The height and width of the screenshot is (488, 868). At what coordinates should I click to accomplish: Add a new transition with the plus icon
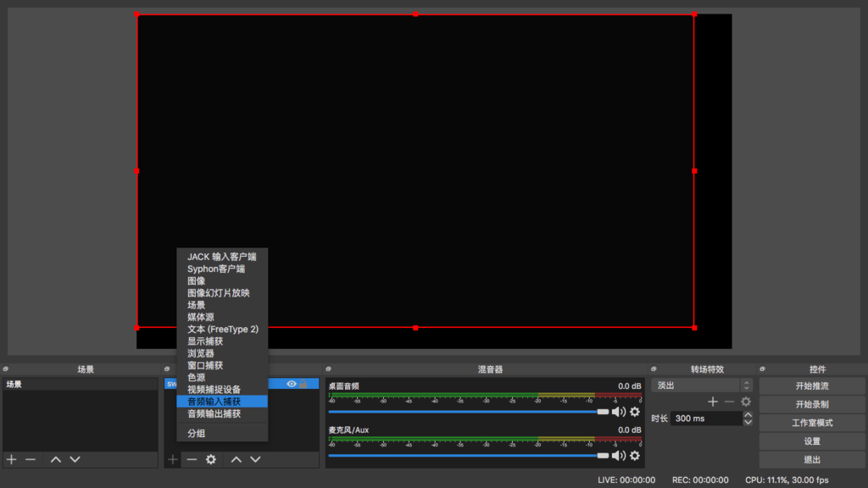[712, 401]
